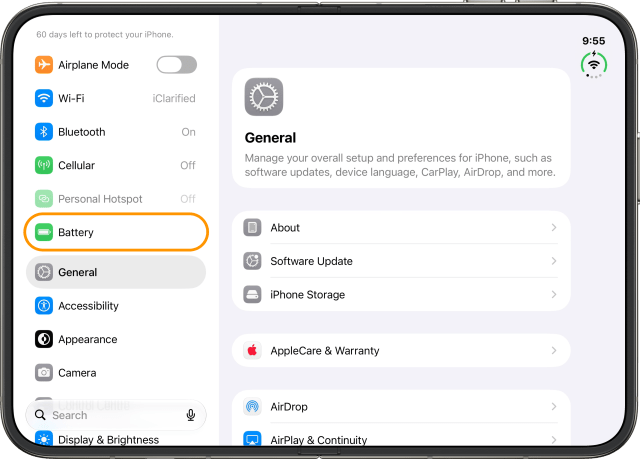640x459 pixels.
Task: Open Software Update label
Action: (x=311, y=261)
